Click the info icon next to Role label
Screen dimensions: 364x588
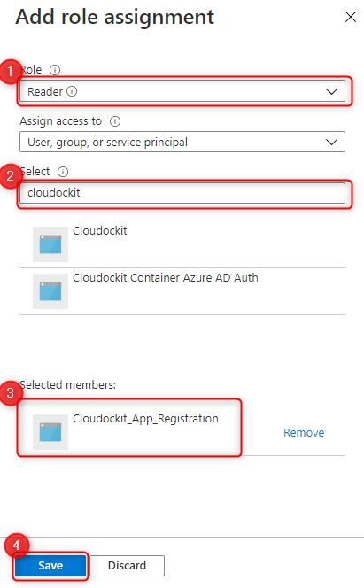(55, 70)
